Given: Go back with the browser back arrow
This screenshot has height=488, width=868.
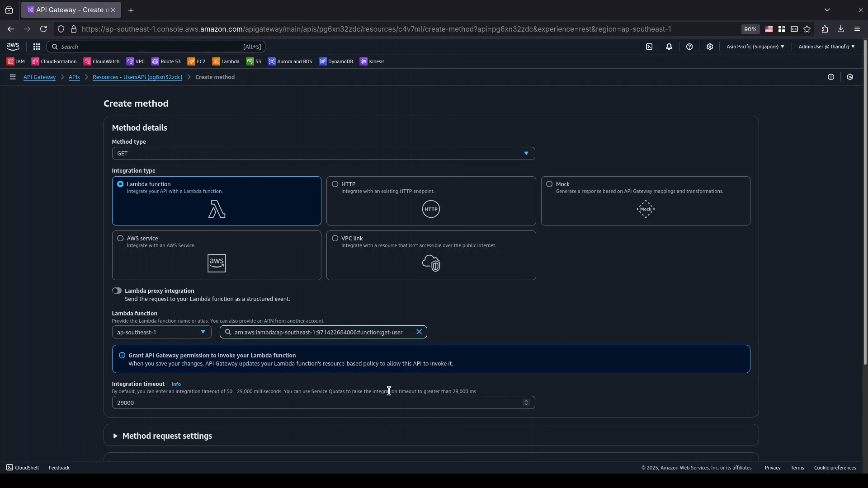Looking at the screenshot, I should 10,29.
